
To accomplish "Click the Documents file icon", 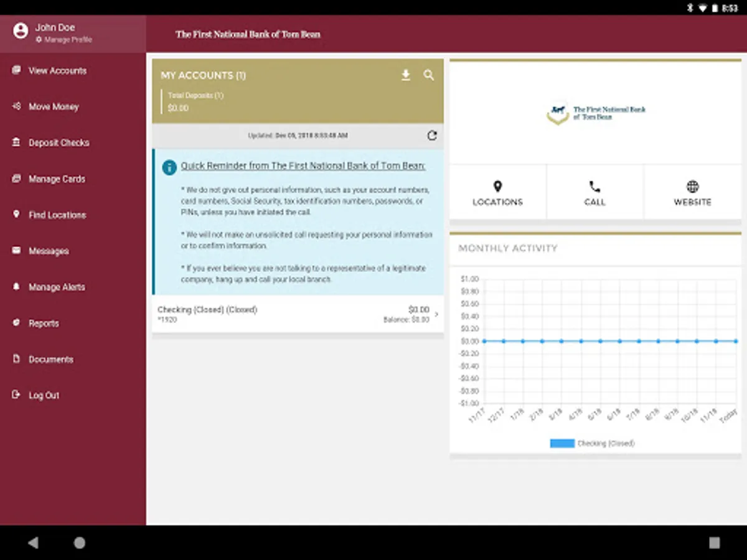I will click(x=16, y=359).
